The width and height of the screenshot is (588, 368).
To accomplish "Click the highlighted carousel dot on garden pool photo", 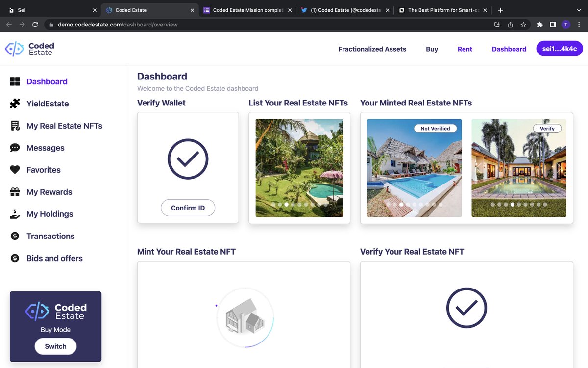I will [287, 204].
